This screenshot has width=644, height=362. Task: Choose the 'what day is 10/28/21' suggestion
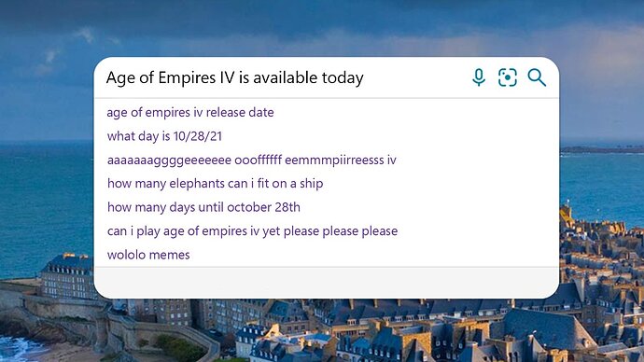tap(164, 136)
